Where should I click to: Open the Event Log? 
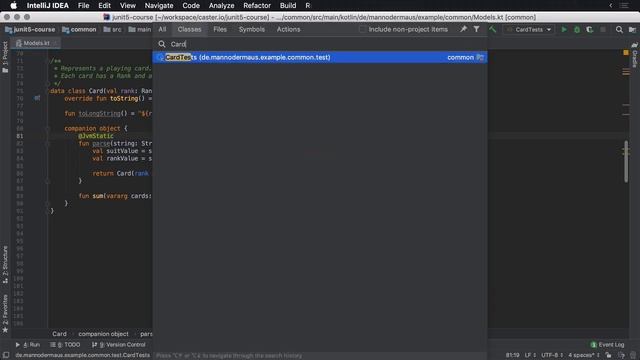(607, 344)
